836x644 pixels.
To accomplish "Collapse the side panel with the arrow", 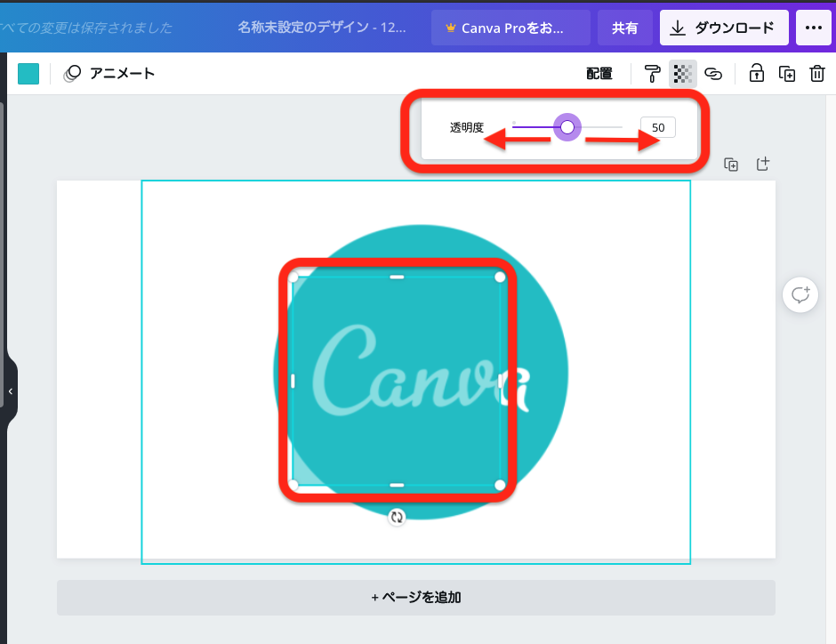I will (x=10, y=391).
